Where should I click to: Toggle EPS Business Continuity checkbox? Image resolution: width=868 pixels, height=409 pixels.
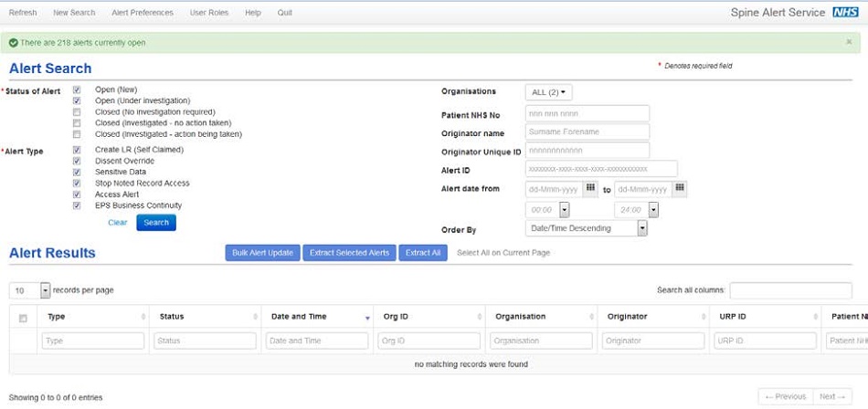pyautogui.click(x=77, y=205)
